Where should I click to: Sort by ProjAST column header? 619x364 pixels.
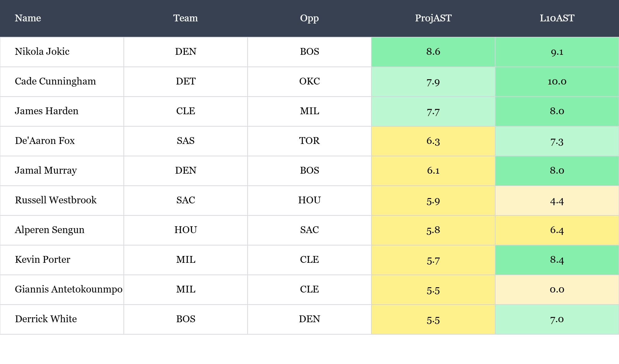click(433, 18)
